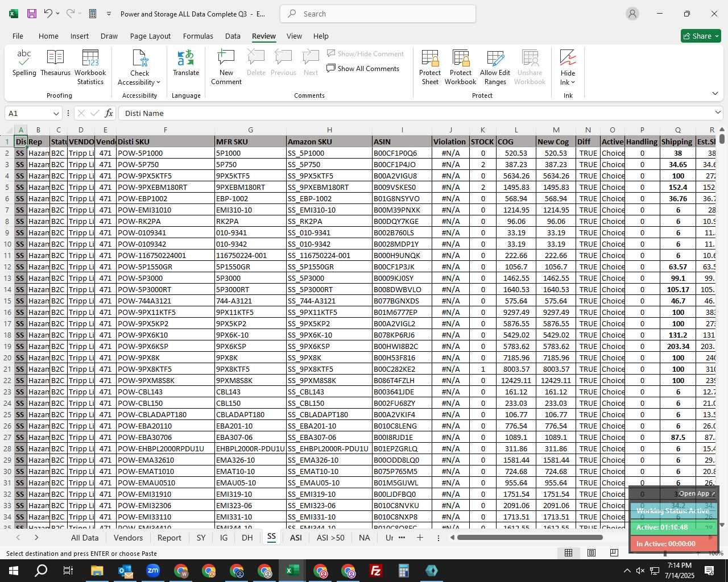Collapse the ribbon with the chevron

(x=715, y=94)
